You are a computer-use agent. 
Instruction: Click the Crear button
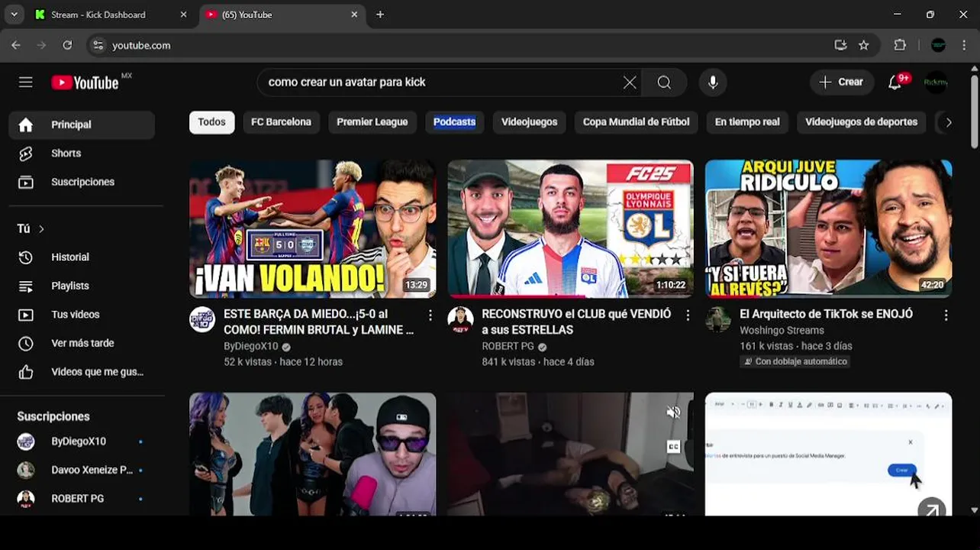[841, 82]
